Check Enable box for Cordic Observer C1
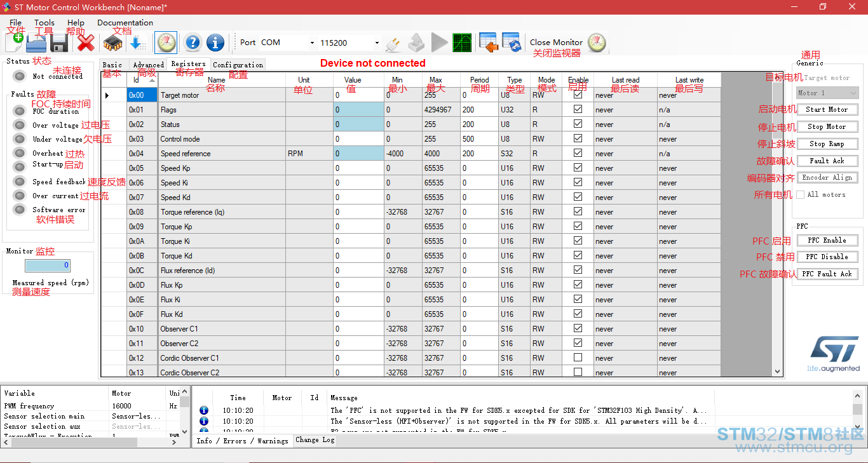Image resolution: width=868 pixels, height=463 pixels. (x=578, y=358)
